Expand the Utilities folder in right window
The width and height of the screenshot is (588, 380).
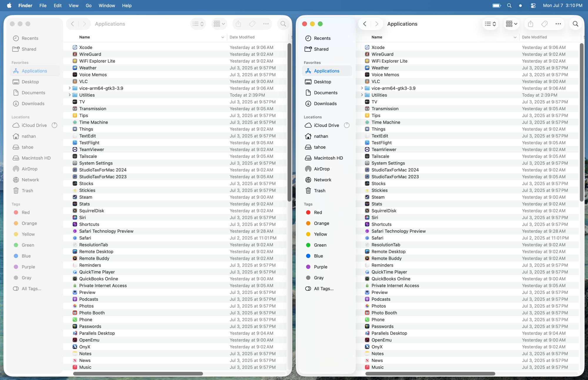click(x=362, y=95)
